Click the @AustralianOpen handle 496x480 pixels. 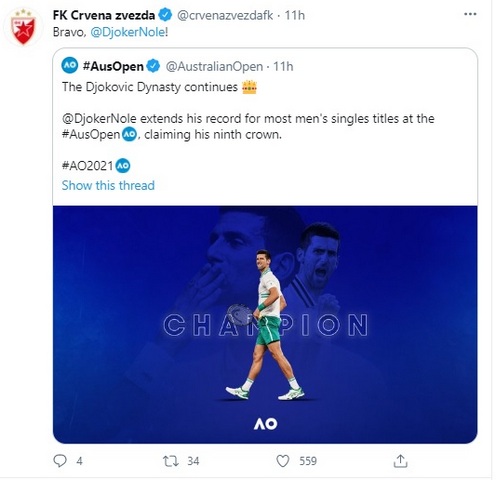click(214, 66)
